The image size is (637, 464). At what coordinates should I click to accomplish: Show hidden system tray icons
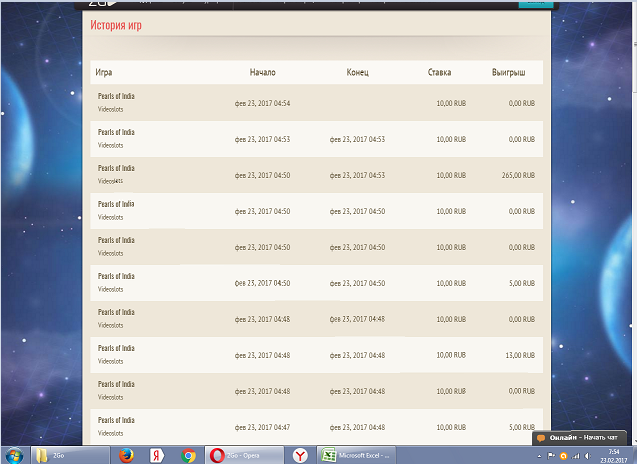pyautogui.click(x=539, y=456)
